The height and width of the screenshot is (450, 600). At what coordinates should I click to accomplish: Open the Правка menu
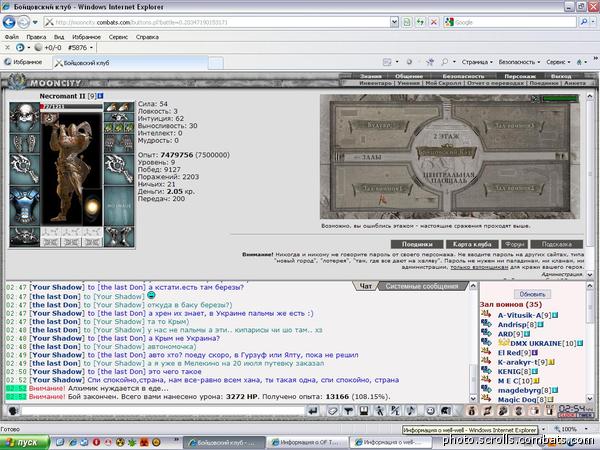coord(36,37)
